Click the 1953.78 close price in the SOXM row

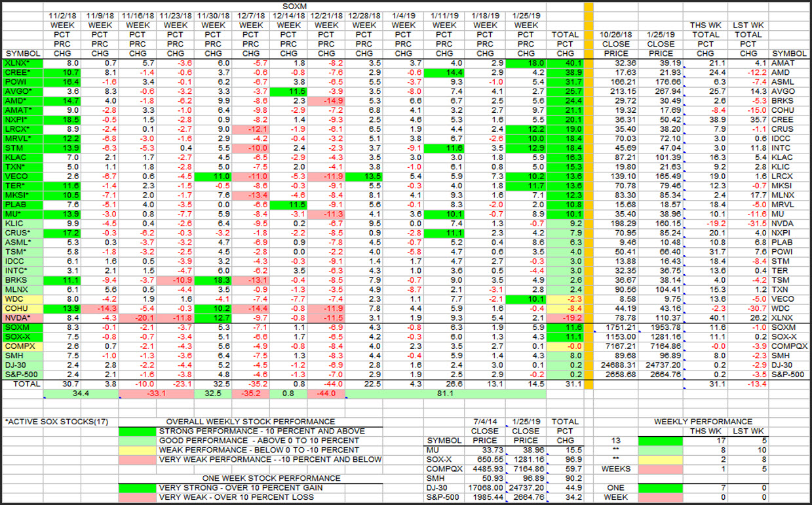660,327
